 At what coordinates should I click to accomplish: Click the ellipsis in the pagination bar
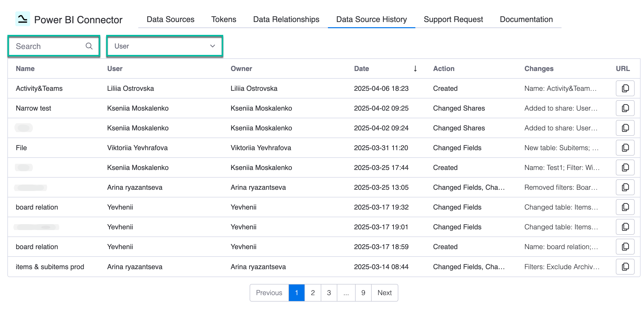[346, 292]
